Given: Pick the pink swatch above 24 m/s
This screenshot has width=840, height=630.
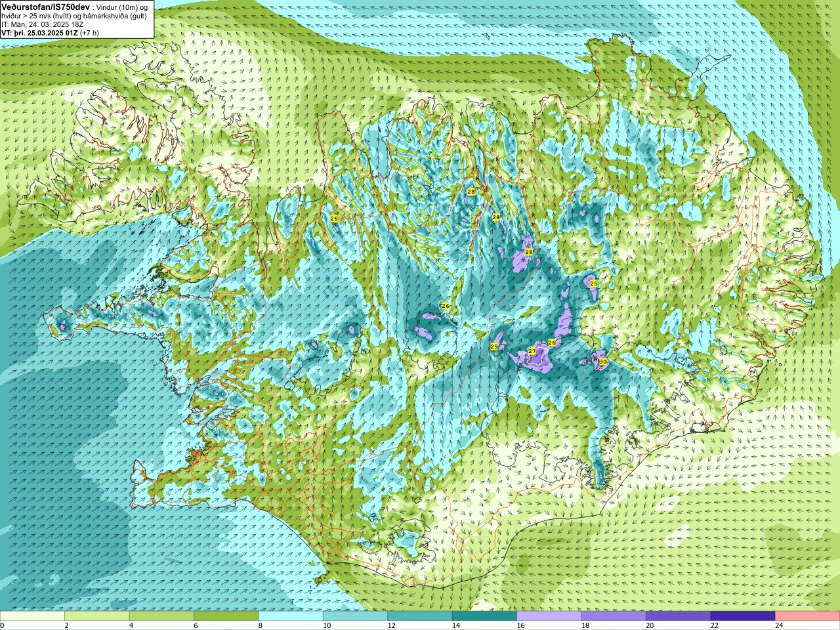Looking at the screenshot, I should 808,616.
